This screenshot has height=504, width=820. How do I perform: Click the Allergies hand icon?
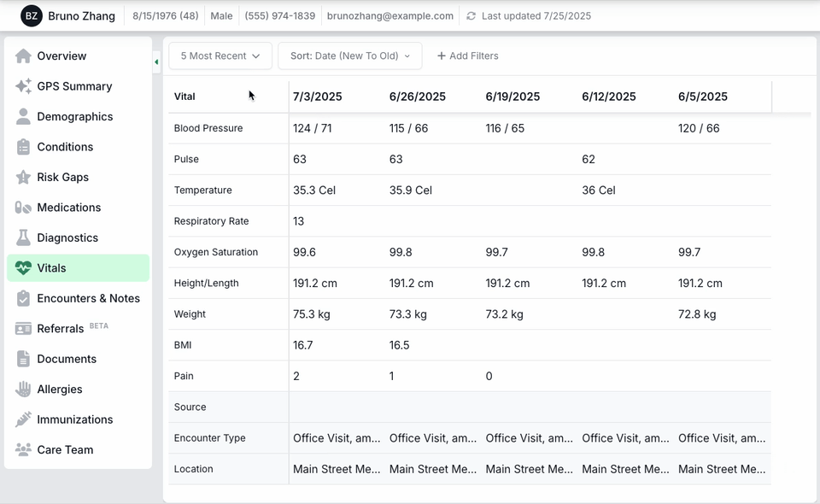23,390
